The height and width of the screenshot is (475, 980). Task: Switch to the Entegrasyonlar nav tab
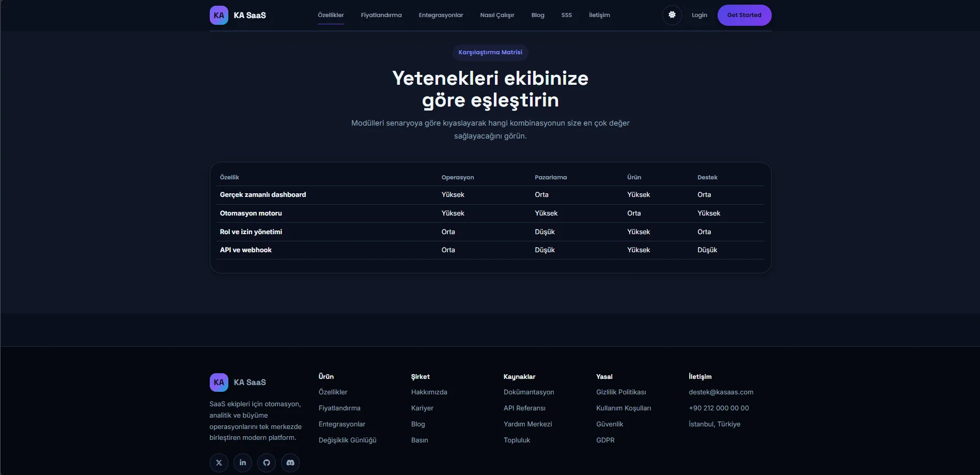(x=441, y=15)
